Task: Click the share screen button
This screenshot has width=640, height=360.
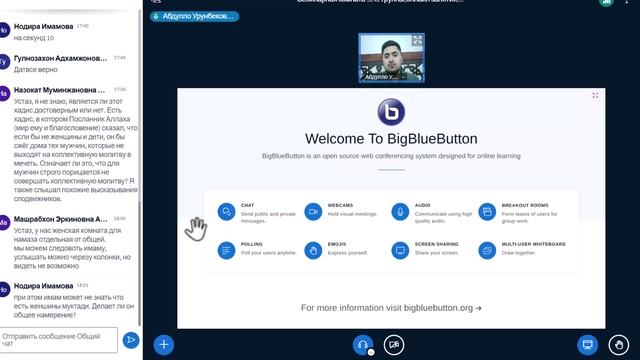Action: (587, 344)
